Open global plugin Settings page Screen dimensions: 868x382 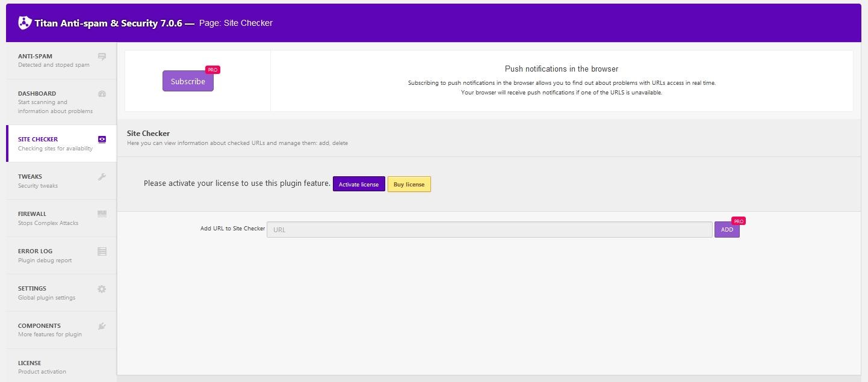click(x=61, y=293)
